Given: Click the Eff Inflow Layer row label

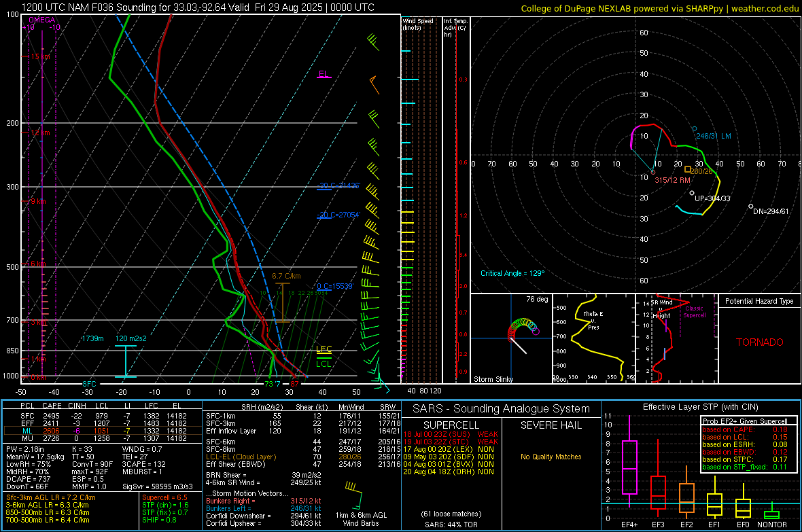Looking at the screenshot, I should pos(230,431).
